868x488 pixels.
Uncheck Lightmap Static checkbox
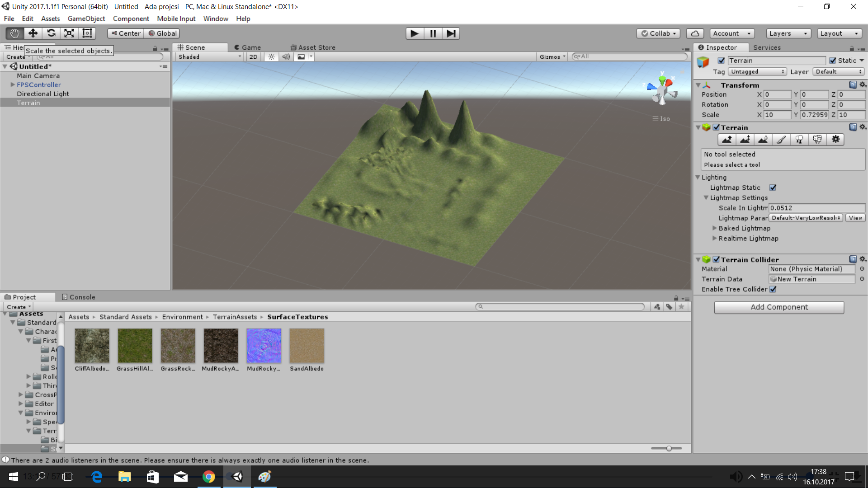(x=773, y=188)
